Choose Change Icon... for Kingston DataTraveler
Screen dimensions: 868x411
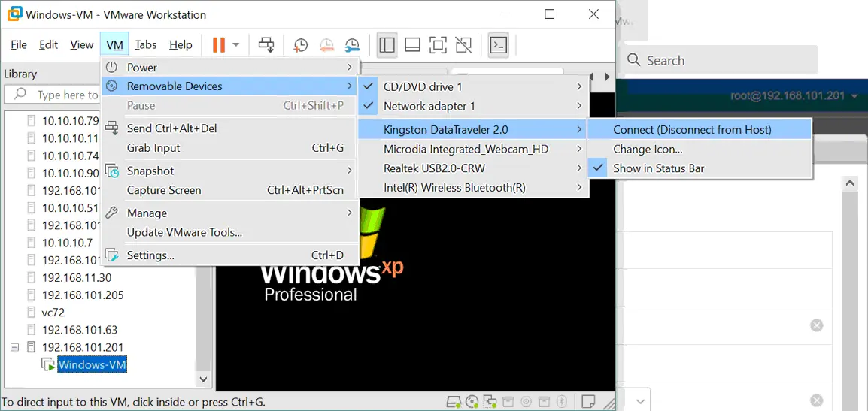click(x=700, y=150)
